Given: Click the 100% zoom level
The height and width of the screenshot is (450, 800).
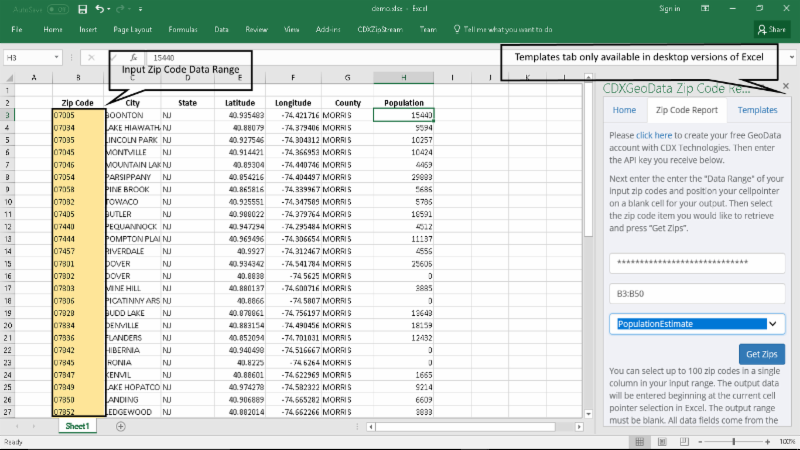Looking at the screenshot, I should click(x=787, y=442).
